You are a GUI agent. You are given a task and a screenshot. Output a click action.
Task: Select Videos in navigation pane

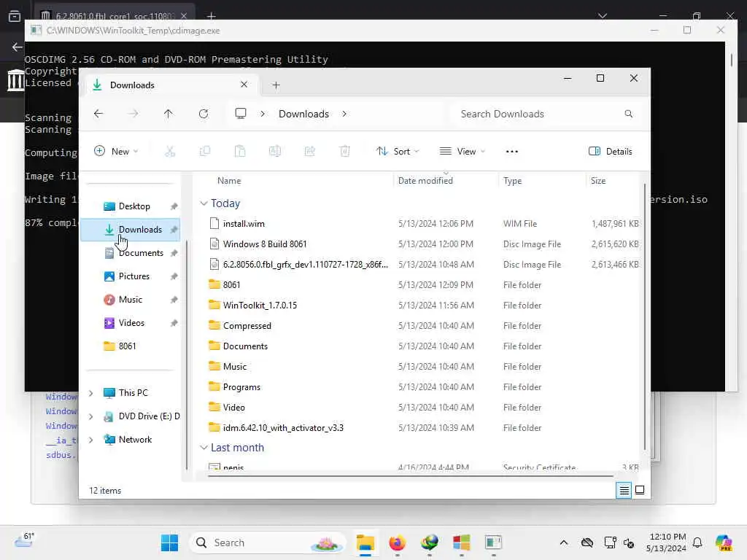131,323
